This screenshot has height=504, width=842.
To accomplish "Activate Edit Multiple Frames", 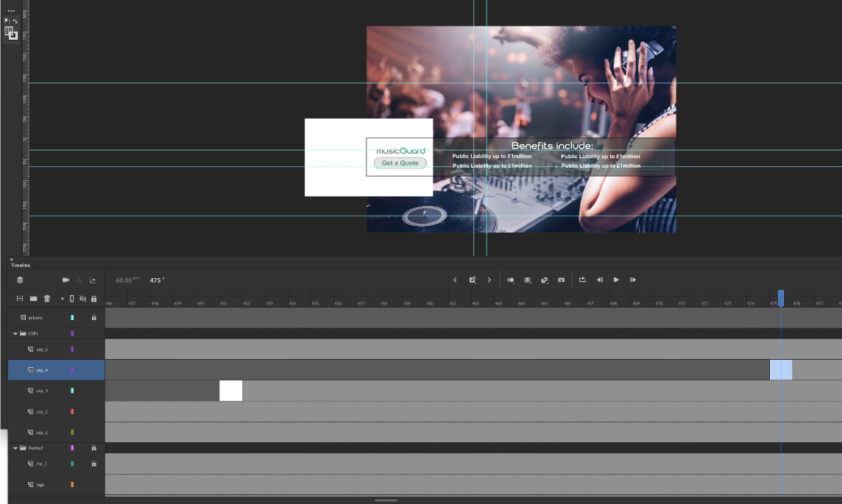I will pyautogui.click(x=544, y=280).
